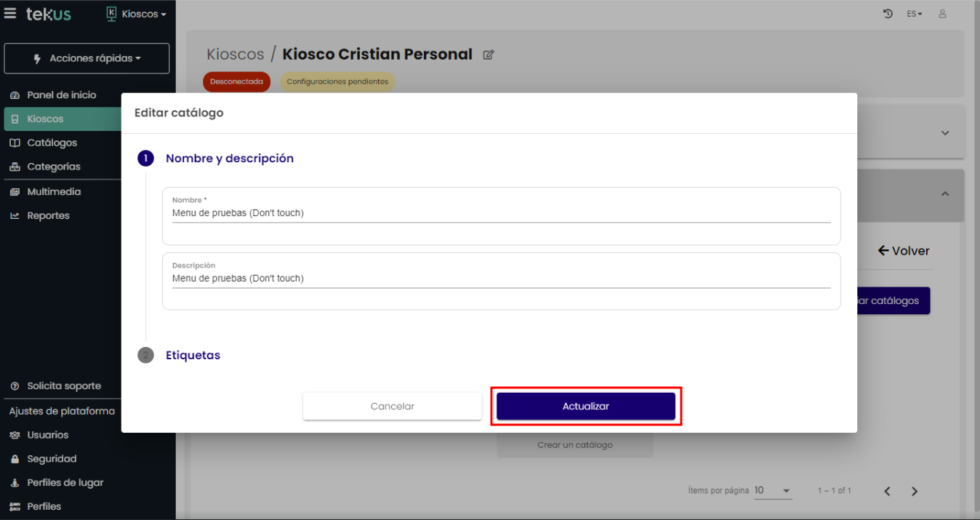Collapse the expanded panel chevron
The image size is (980, 520).
point(945,193)
